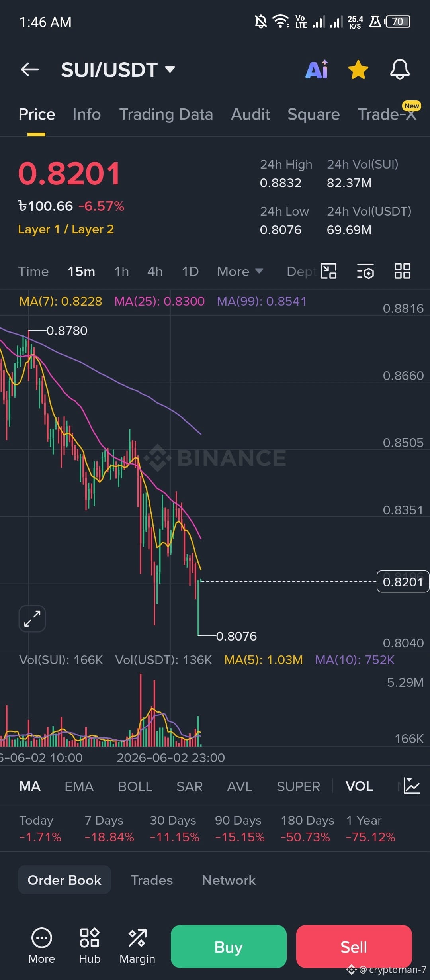Tap the red Sell button
Viewport: 430px width, 980px height.
354,947
